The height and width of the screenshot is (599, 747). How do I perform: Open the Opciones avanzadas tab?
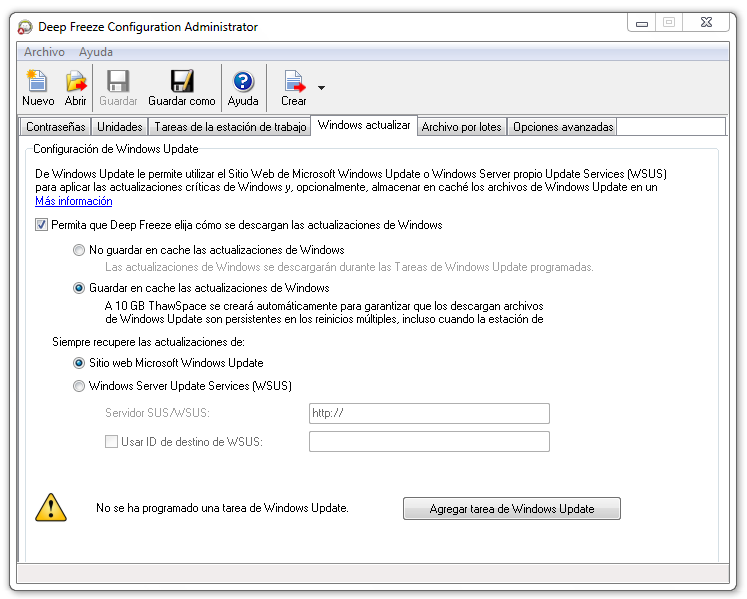[x=563, y=127]
